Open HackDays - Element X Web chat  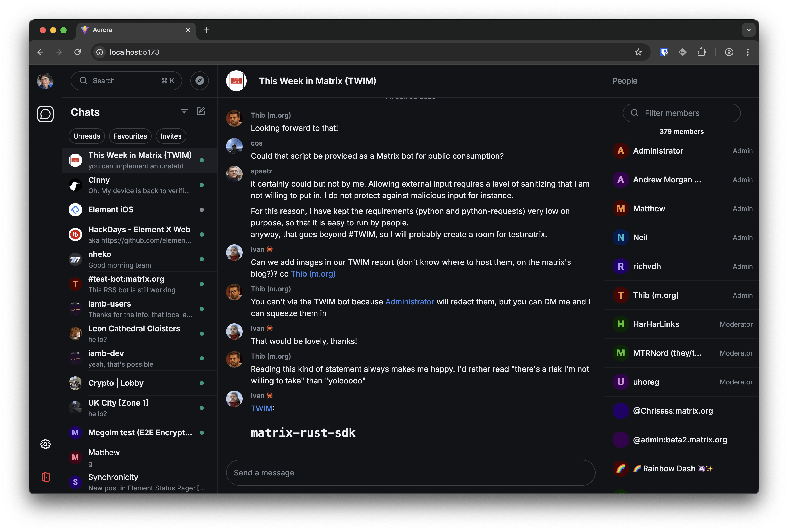point(140,235)
